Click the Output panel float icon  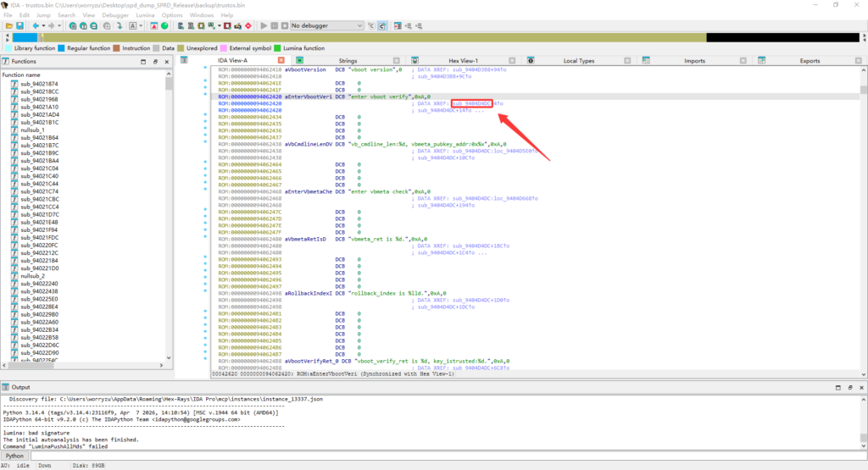point(849,388)
